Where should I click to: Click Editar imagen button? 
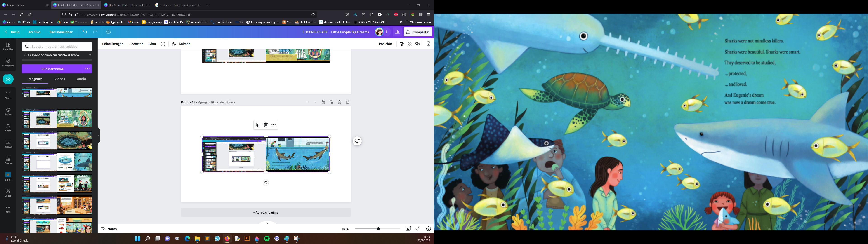(113, 44)
